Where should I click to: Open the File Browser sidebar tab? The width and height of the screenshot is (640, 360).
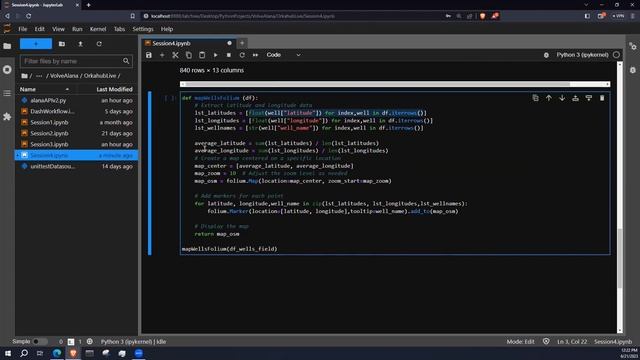[7, 46]
